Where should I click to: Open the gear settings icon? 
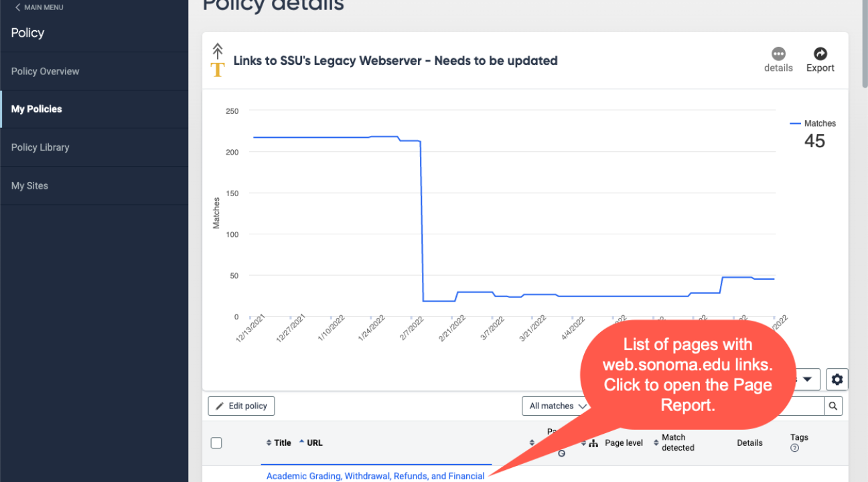click(x=837, y=380)
